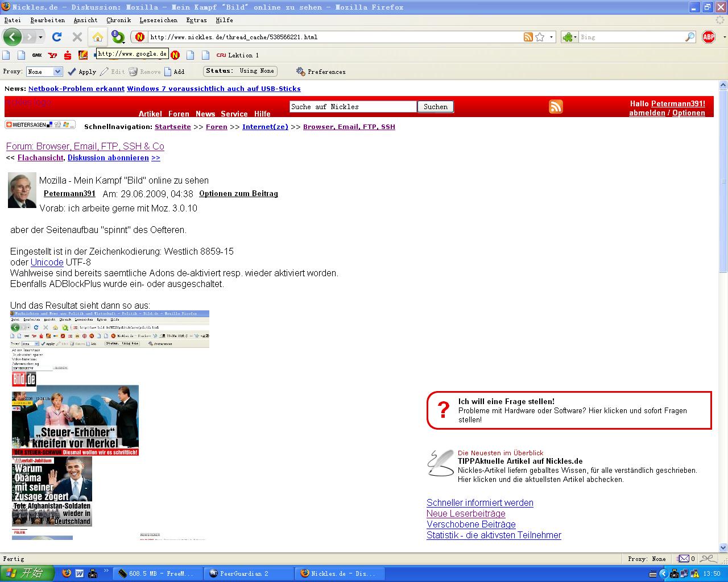Image resolution: width=728 pixels, height=582 pixels.
Task: Click Apply checkmark in proxy toolbar
Action: tap(81, 72)
